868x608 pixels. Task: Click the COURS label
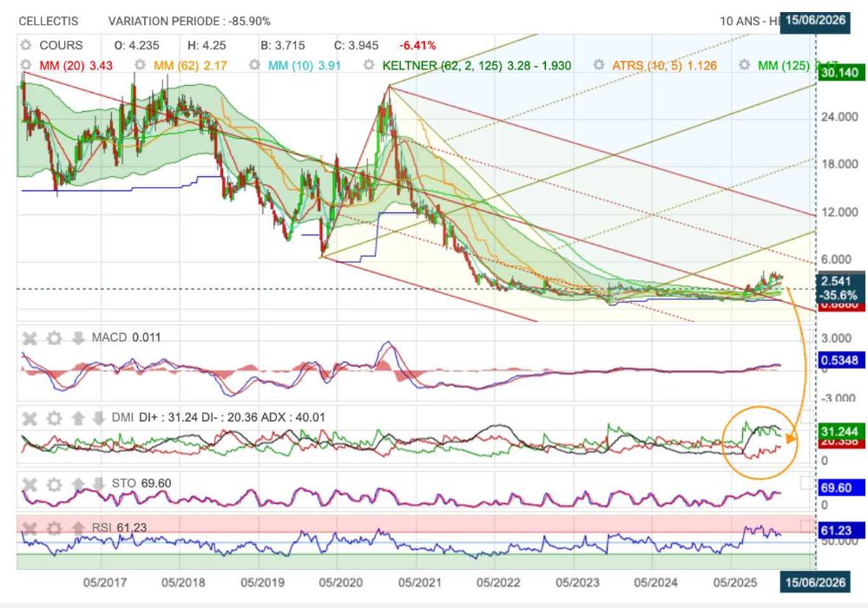pos(61,45)
